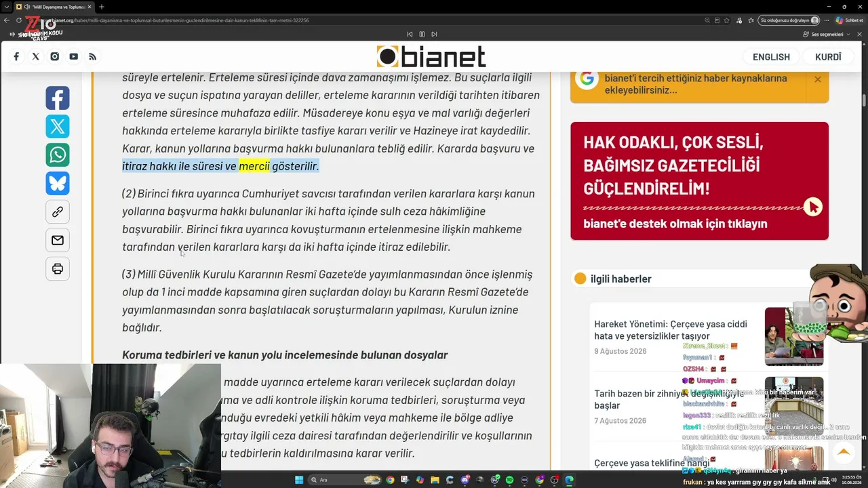
Task: Open the Windows Start menu
Action: pos(299,480)
